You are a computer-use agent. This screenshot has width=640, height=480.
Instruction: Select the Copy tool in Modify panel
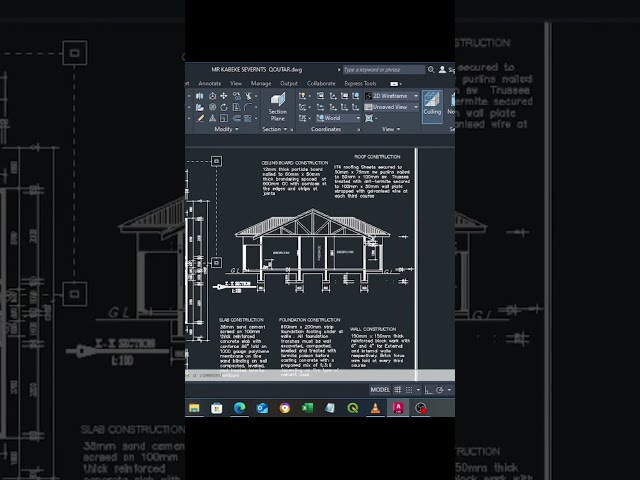click(x=236, y=96)
